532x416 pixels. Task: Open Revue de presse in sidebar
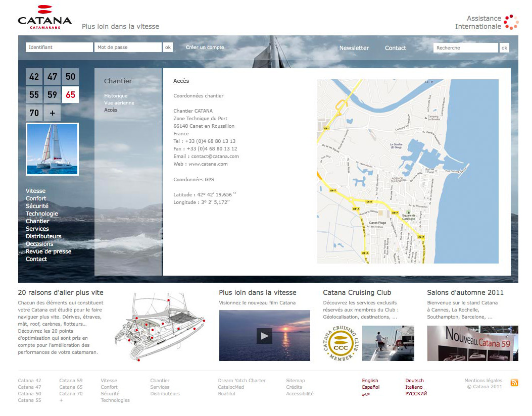click(49, 251)
